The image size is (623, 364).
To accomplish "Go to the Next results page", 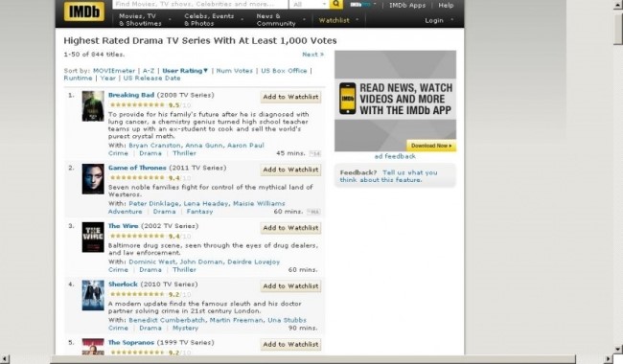I will [x=312, y=55].
